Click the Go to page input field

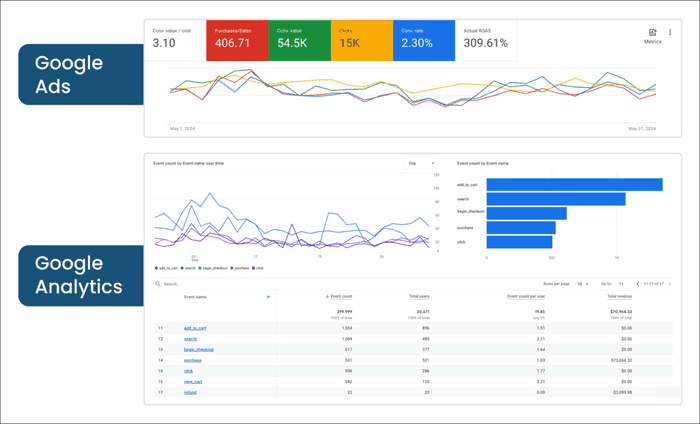click(621, 284)
